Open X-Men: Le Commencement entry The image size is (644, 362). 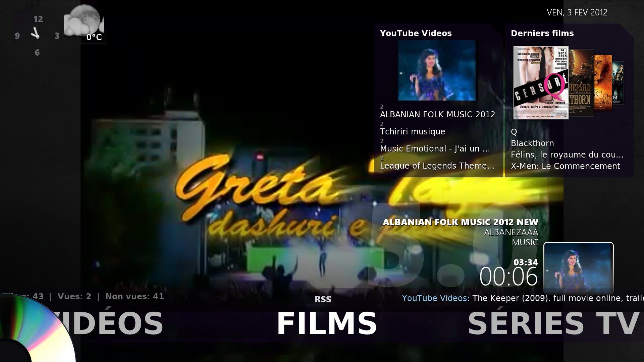click(x=566, y=166)
